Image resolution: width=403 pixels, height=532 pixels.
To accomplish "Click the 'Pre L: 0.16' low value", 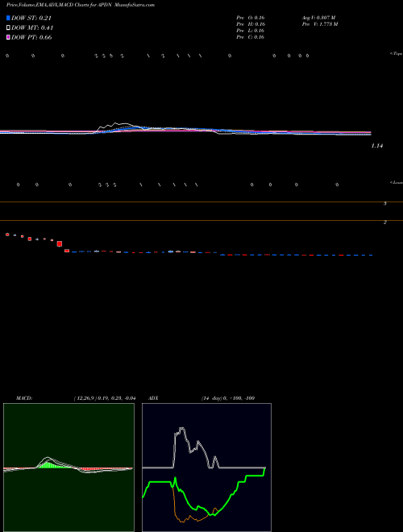I will (251, 31).
